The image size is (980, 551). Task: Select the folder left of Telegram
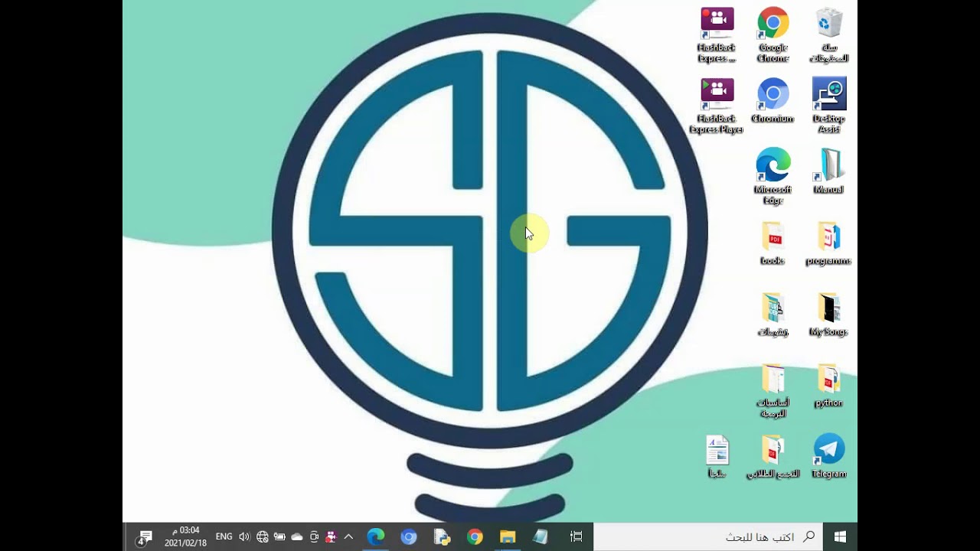click(773, 457)
